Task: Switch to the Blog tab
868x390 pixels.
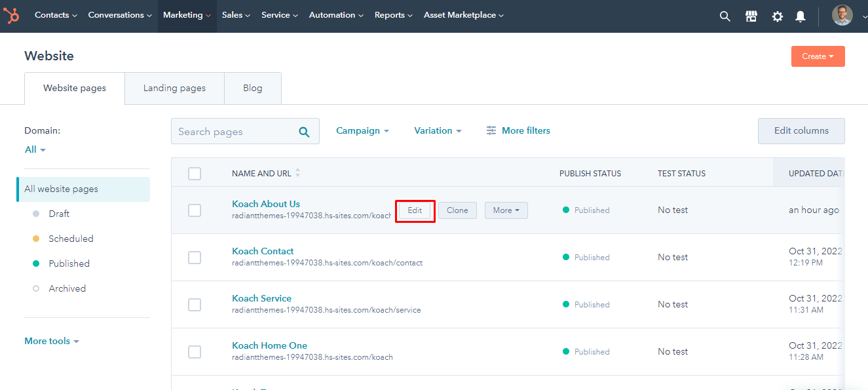Action: [253, 88]
